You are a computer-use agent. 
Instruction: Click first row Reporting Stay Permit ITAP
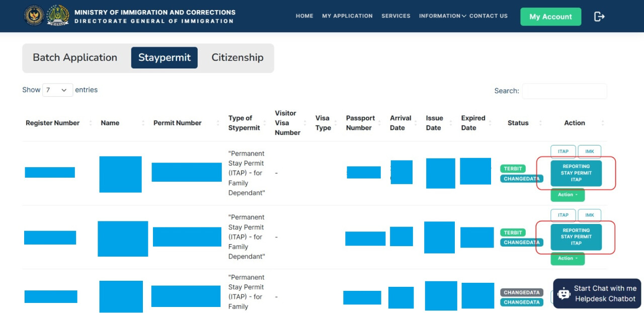[576, 173]
